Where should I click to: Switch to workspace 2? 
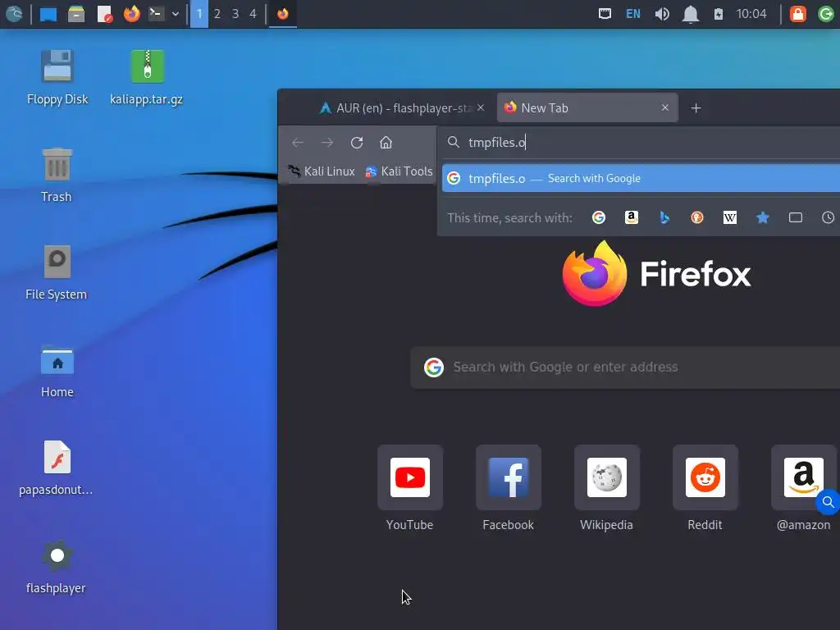pos(217,14)
